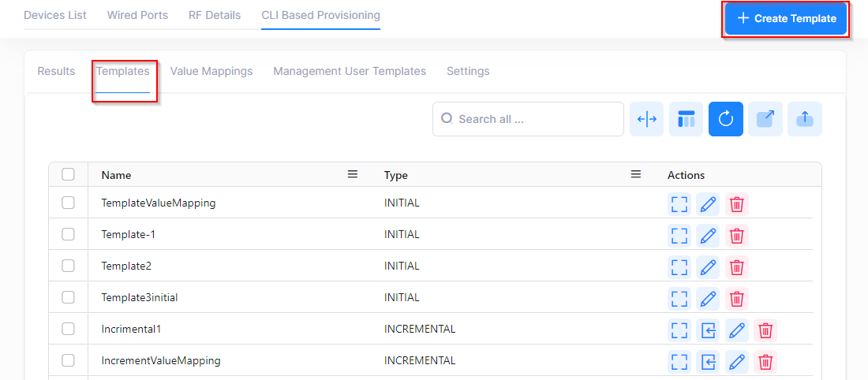The image size is (868, 380).
Task: Click the Type column header
Action: 396,175
